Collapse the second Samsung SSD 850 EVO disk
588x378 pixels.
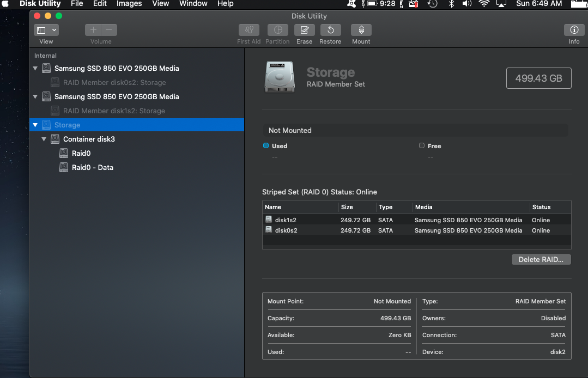tap(35, 96)
